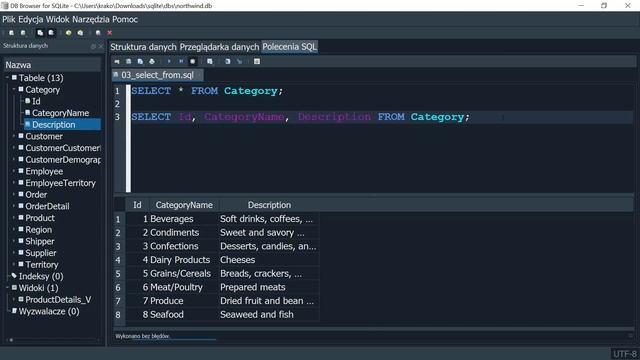640x360 pixels.
Task: Click the Comment block icon
Action: pos(257,62)
